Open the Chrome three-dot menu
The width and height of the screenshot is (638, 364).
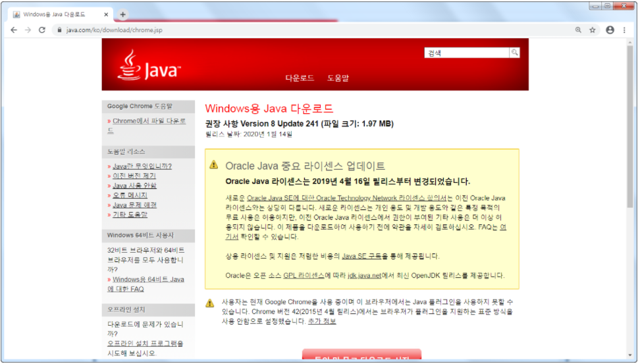[624, 30]
